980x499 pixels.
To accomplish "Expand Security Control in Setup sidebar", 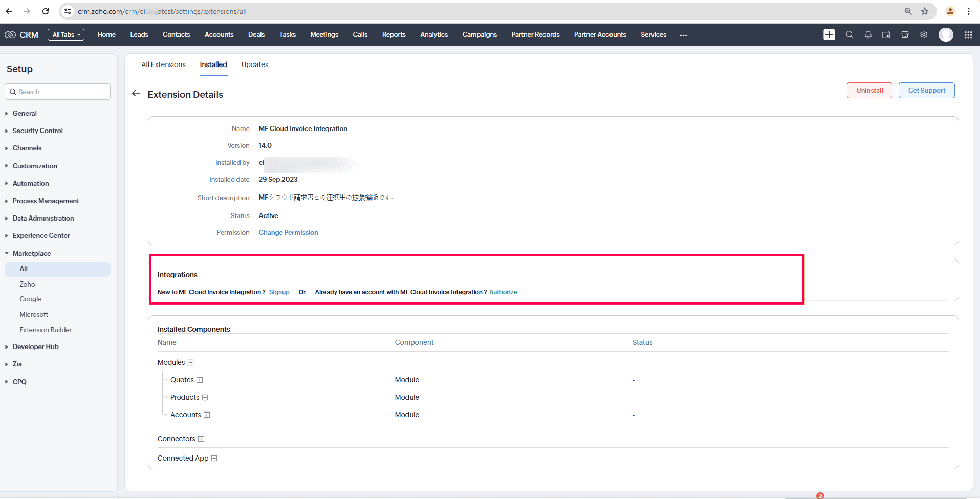I will tap(37, 131).
